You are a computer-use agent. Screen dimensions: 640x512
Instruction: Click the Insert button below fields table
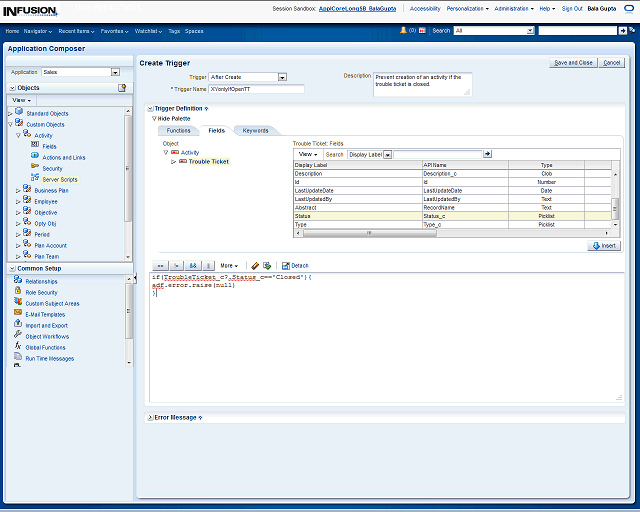pos(604,245)
